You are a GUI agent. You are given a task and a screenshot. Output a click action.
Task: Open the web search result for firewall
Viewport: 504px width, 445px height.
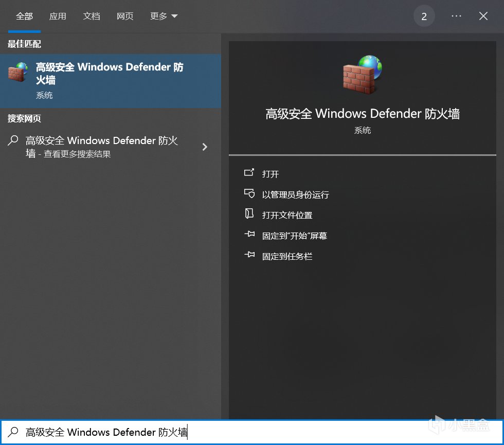111,147
